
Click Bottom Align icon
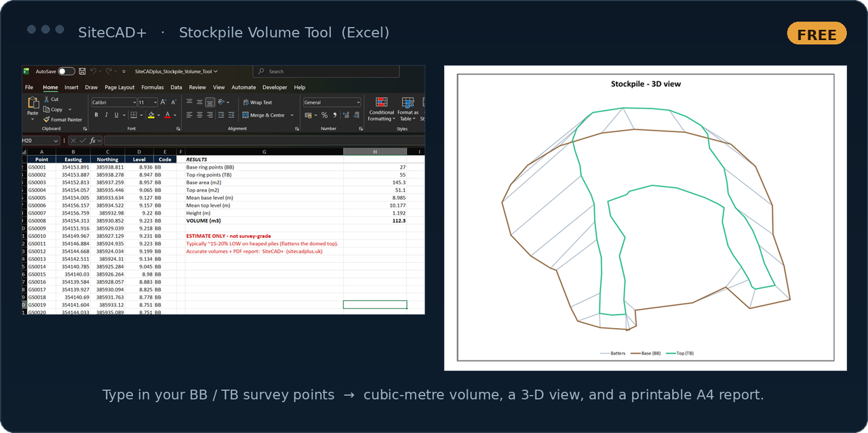point(210,102)
